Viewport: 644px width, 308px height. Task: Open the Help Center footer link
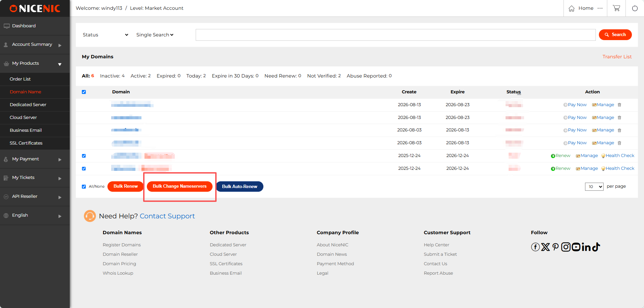[x=437, y=245]
